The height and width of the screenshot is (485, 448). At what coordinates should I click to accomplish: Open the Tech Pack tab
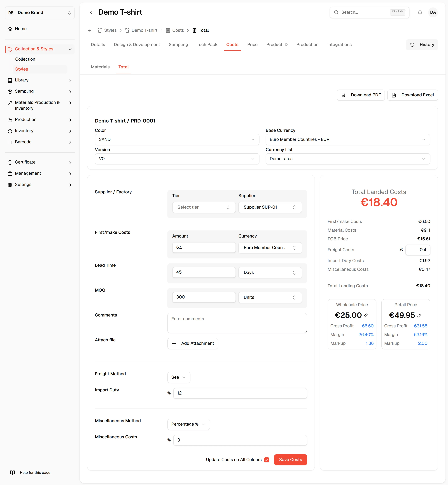(207, 45)
